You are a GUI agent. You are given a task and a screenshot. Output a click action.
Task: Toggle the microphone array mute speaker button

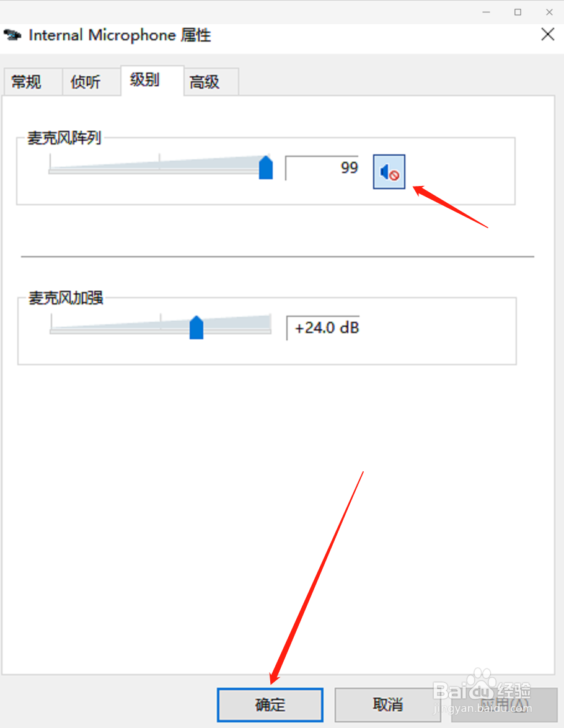point(389,172)
